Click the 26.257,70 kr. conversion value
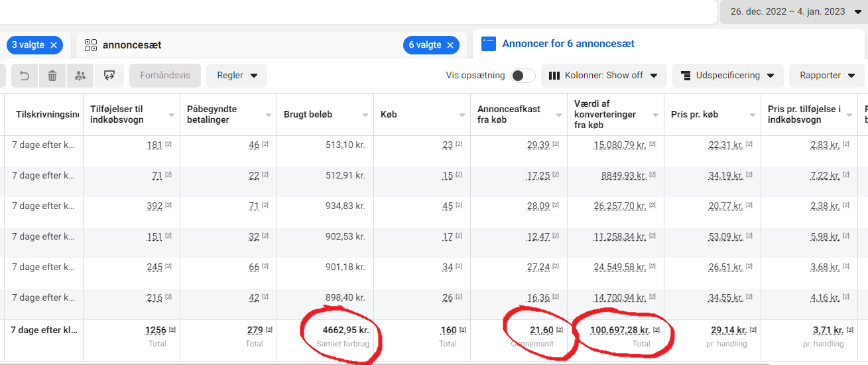The height and width of the screenshot is (365, 868). pos(620,206)
